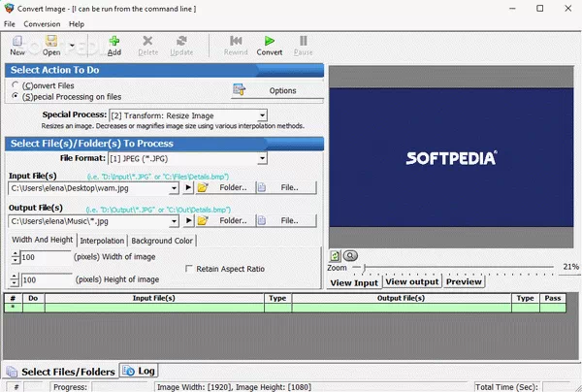Expand the Open button dropdown arrow
The height and width of the screenshot is (392, 582).
coord(72,46)
